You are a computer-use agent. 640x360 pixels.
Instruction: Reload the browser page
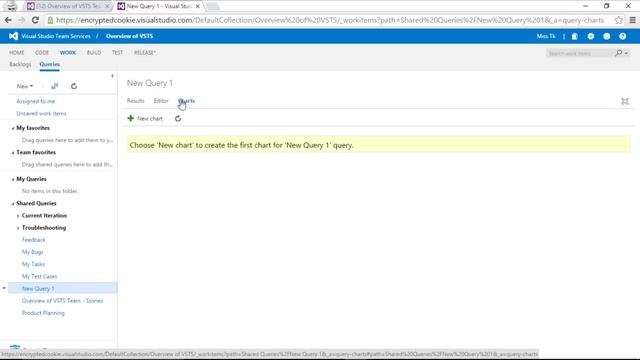35,20
